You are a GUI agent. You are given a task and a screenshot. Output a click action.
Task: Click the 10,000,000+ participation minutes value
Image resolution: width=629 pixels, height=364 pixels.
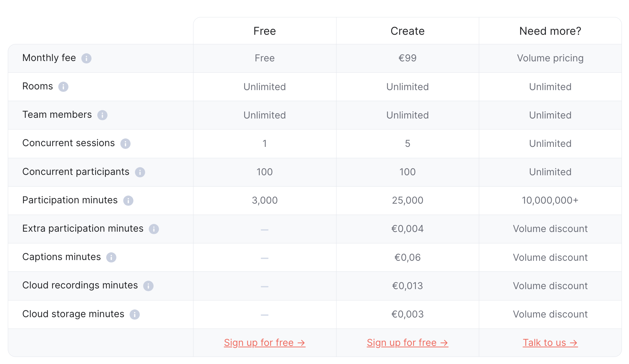point(550,200)
